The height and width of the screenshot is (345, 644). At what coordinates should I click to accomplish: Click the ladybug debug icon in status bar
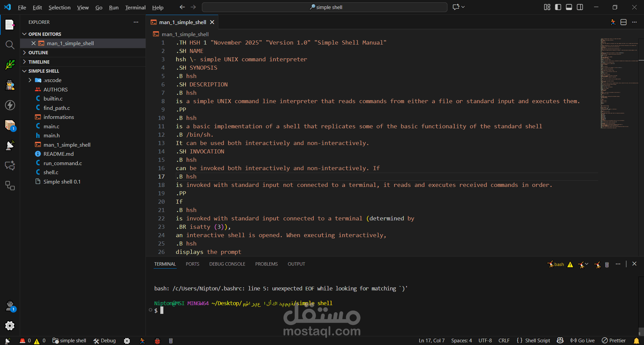coord(157,341)
